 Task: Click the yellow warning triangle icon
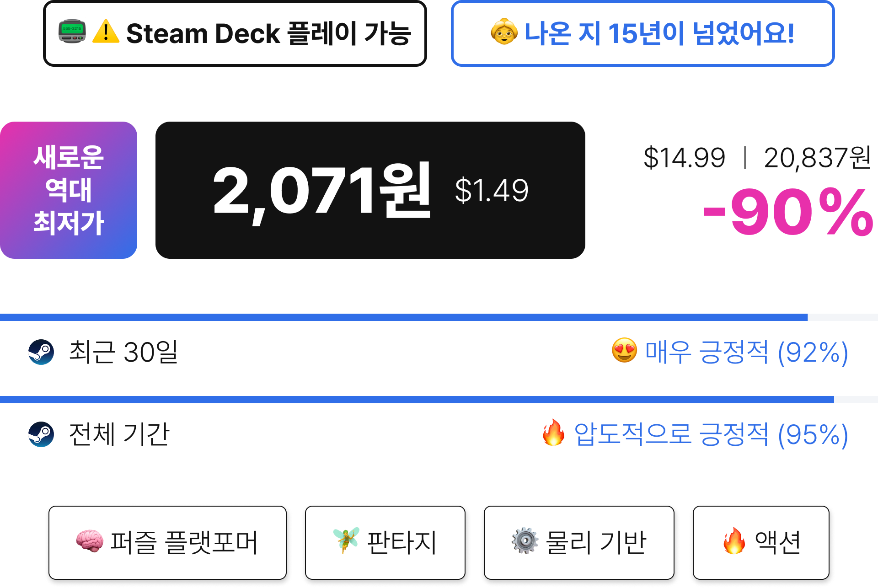106,32
